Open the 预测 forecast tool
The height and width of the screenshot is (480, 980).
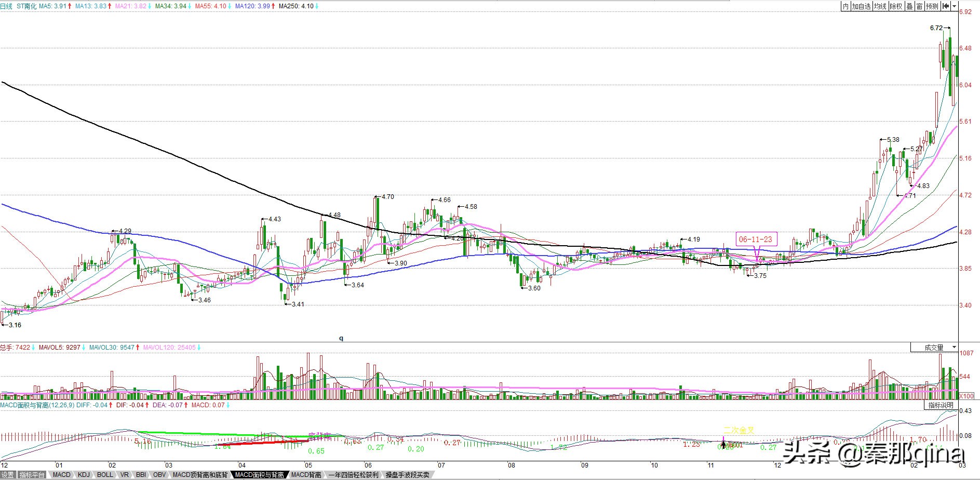[932, 6]
